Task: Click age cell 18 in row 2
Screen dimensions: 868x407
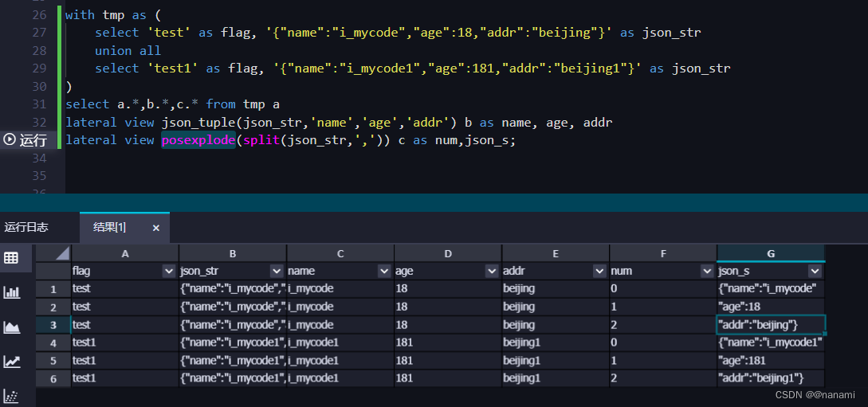Action: 448,307
